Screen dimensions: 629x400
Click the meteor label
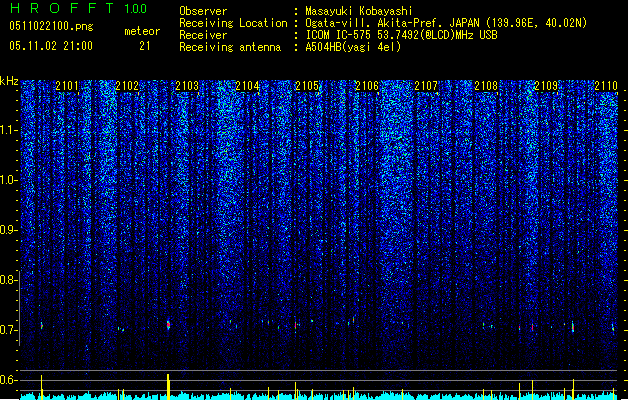142,31
